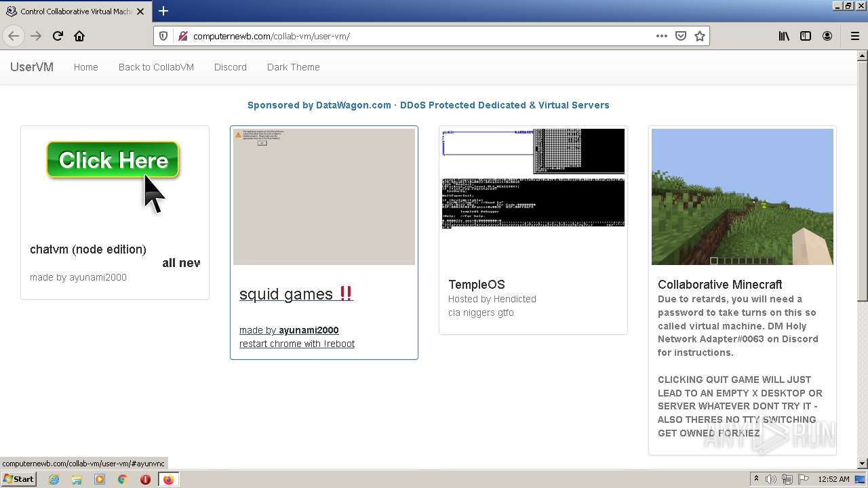The height and width of the screenshot is (488, 868).
Task: Open the media player taskbar icon
Action: pos(100,479)
